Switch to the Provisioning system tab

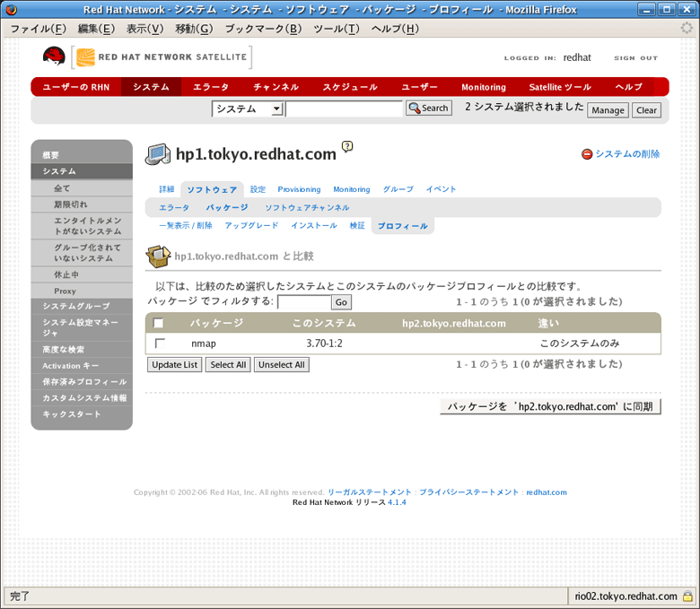(299, 189)
